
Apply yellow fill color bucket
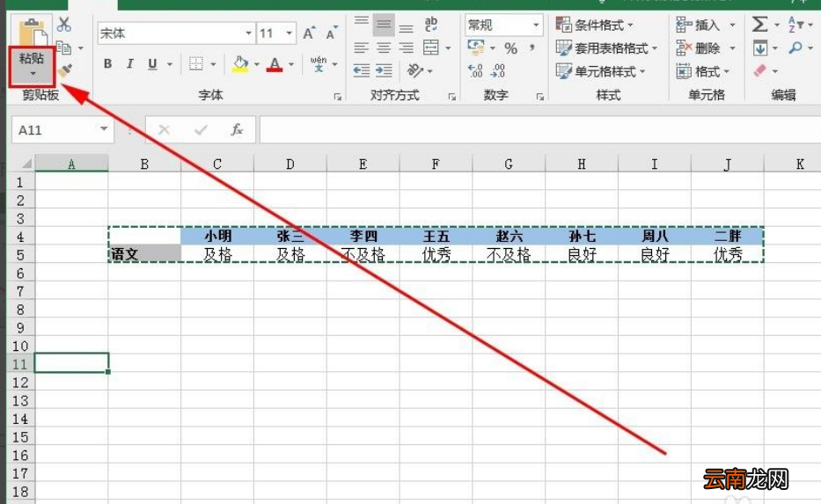240,64
